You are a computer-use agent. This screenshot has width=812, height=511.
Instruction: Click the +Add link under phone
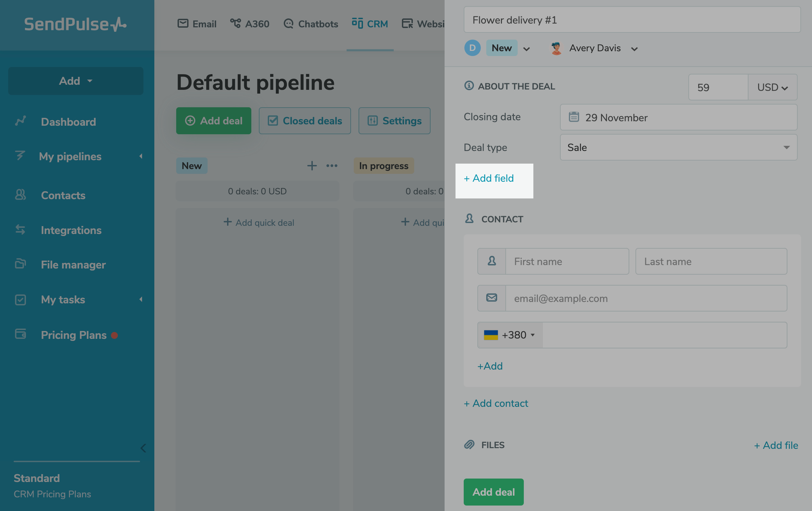(490, 366)
